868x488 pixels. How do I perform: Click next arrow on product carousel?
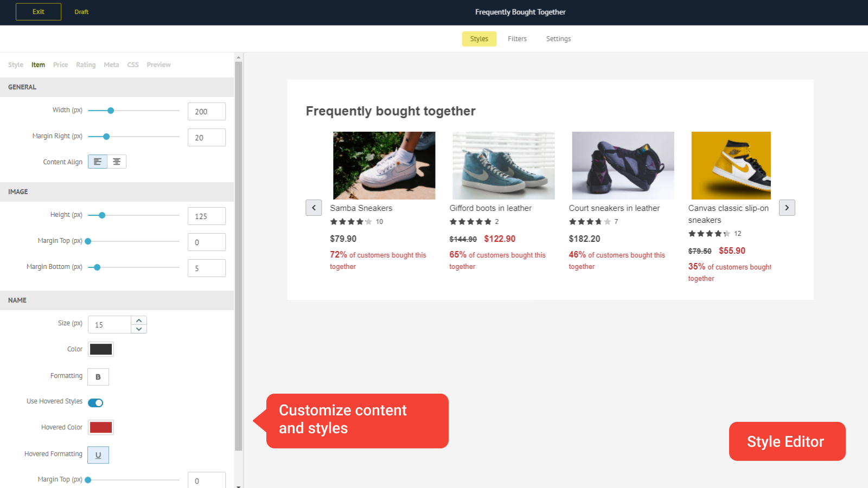click(x=787, y=208)
